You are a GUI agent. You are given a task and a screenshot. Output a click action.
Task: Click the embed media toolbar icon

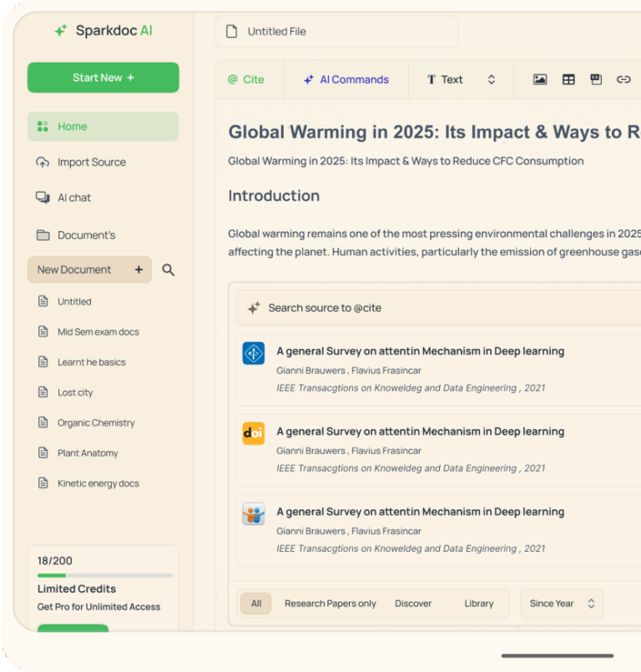coord(596,79)
